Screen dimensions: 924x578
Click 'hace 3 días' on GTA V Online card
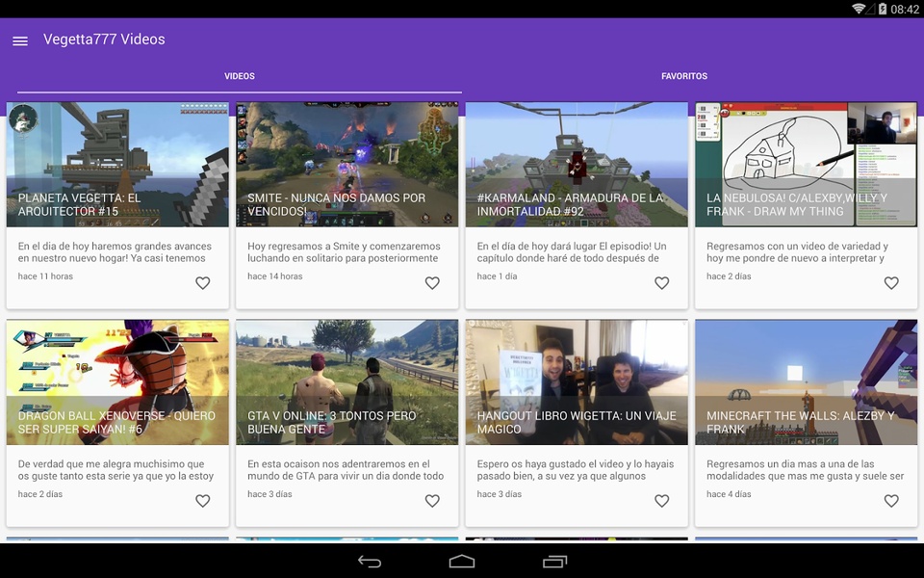pyautogui.click(x=269, y=494)
